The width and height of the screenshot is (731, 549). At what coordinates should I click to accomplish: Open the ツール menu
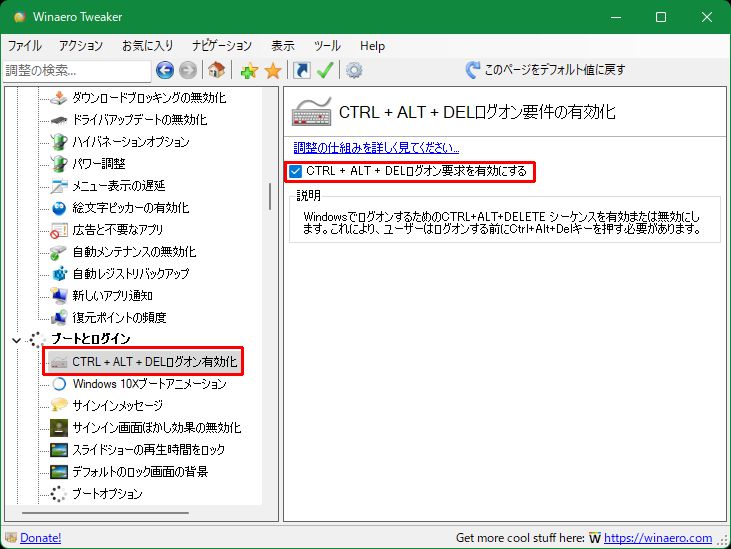(327, 46)
